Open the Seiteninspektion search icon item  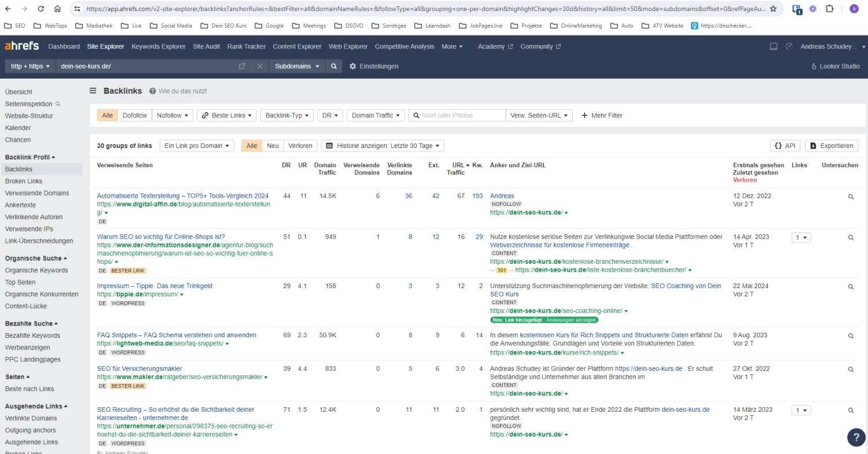[x=32, y=104]
